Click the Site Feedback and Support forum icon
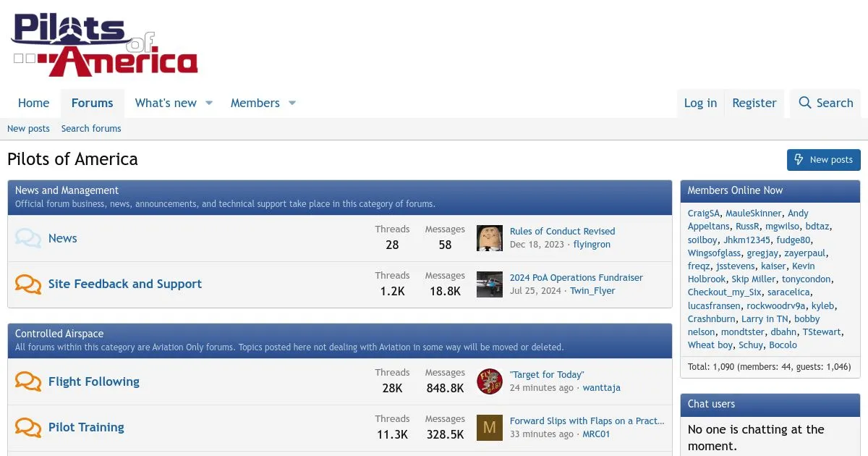This screenshot has width=868, height=456. [x=28, y=284]
